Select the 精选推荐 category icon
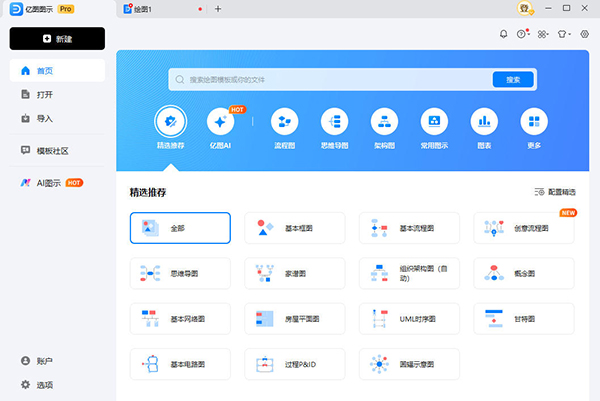 (171, 121)
